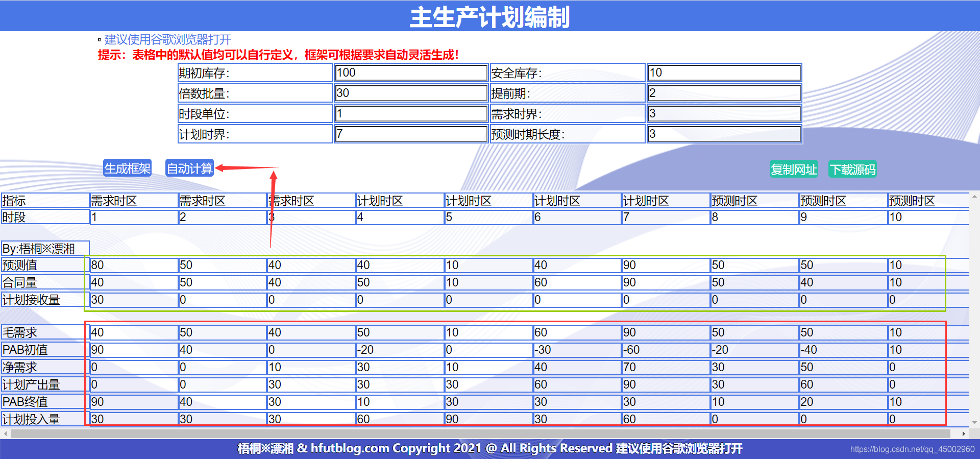Select 合同量 cell for period 1
This screenshot has height=459, width=980.
(x=134, y=282)
